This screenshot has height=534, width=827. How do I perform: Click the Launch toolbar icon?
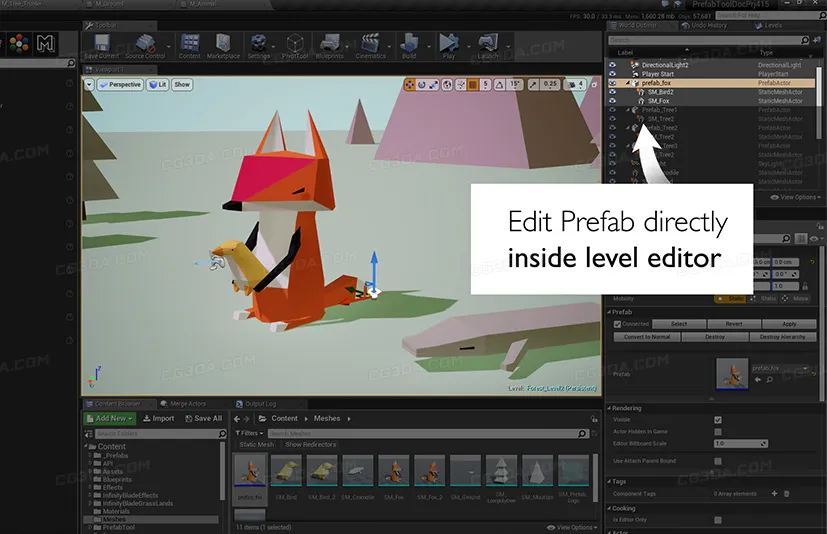(x=488, y=46)
